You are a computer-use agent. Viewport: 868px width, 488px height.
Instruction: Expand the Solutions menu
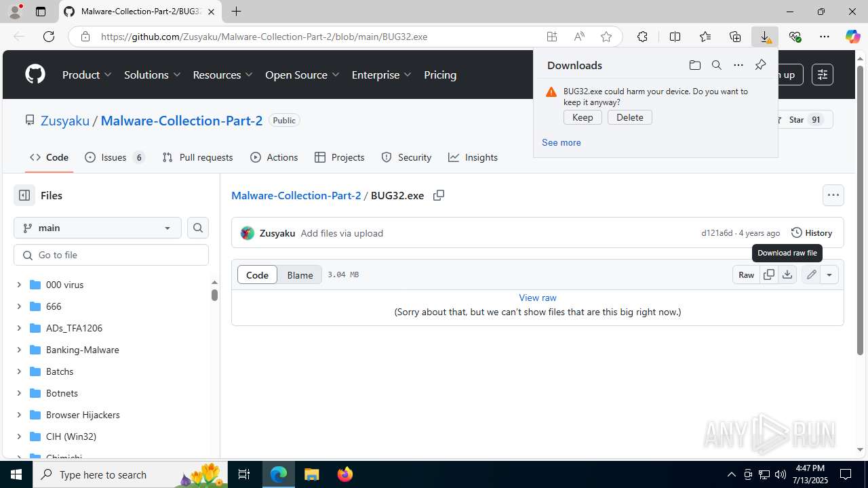[x=153, y=75]
